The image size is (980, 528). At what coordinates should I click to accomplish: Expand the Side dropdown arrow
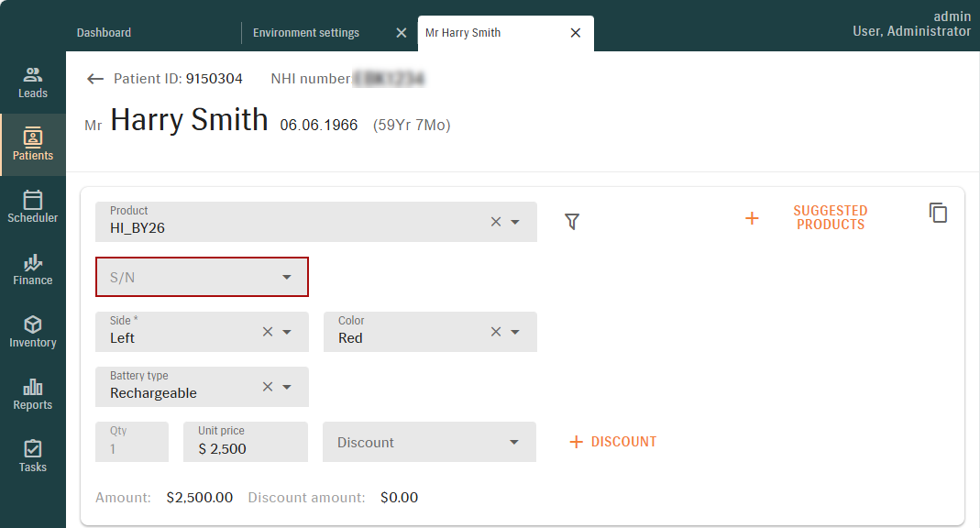click(x=287, y=332)
